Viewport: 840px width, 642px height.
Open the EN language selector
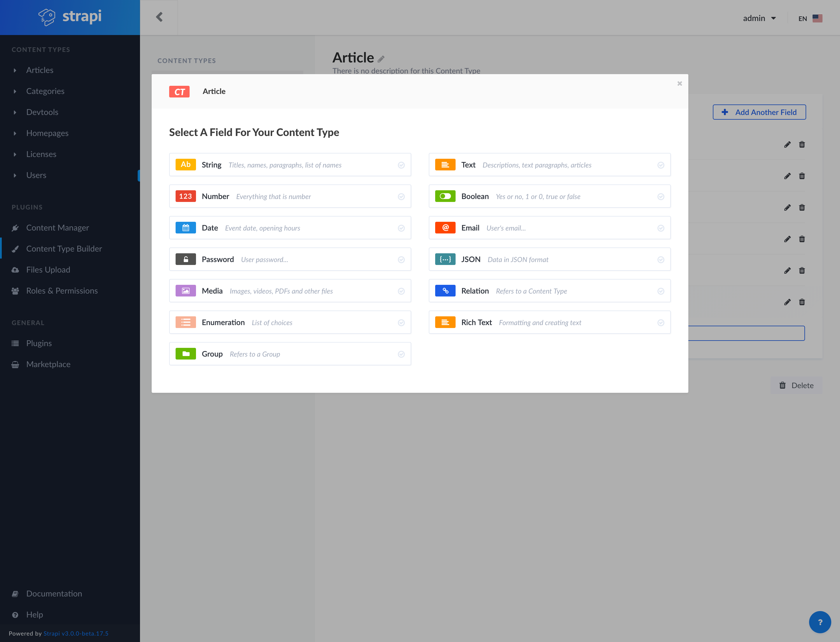tap(810, 18)
